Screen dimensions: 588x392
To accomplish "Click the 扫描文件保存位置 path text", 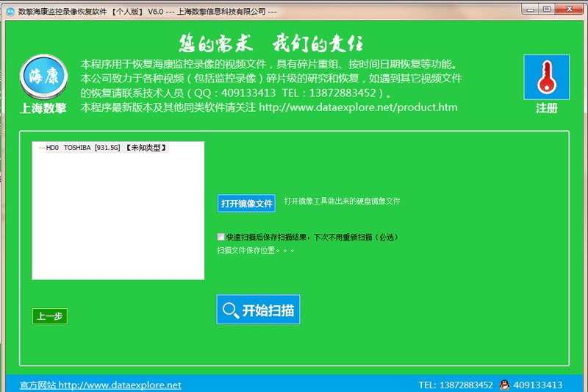I will coord(255,250).
